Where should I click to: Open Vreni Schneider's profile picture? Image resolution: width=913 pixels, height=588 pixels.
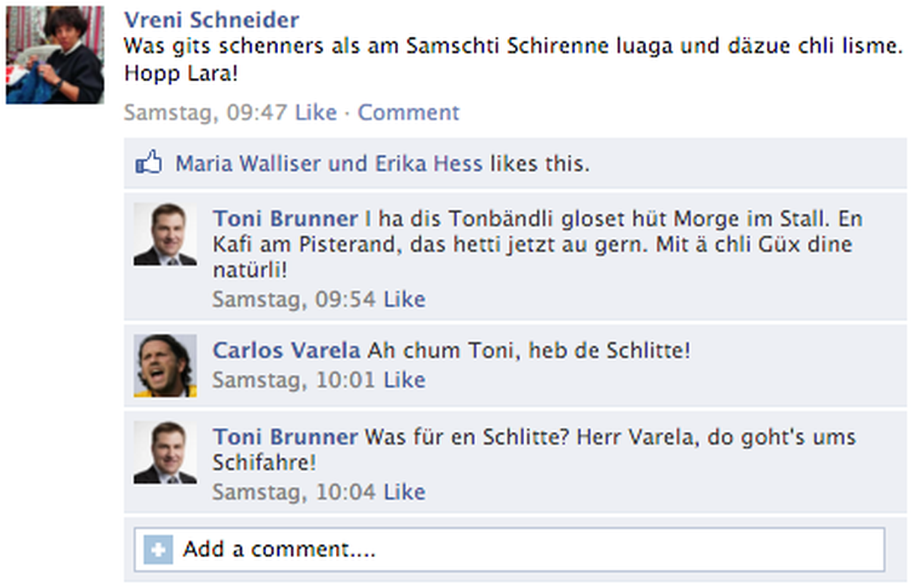[55, 55]
